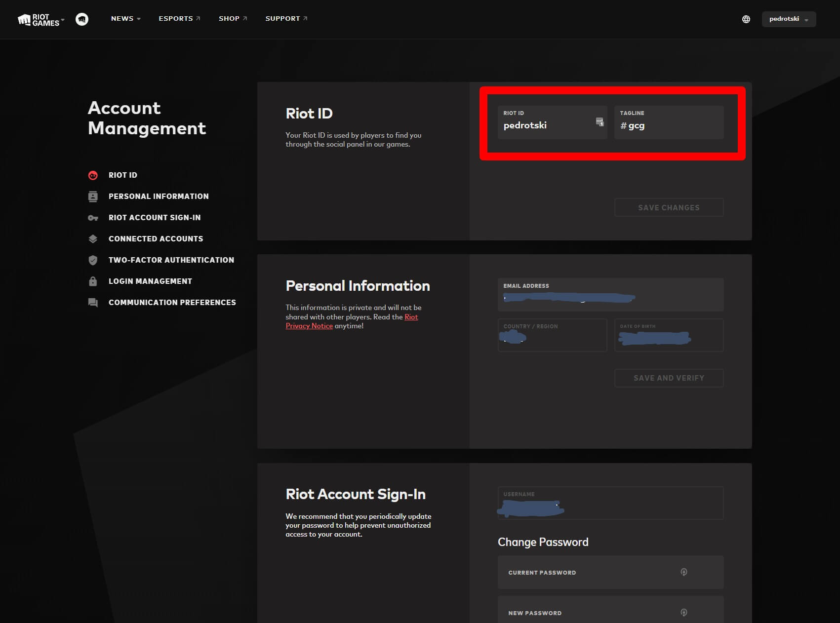Click the New Password field
This screenshot has height=623, width=840.
tap(610, 610)
